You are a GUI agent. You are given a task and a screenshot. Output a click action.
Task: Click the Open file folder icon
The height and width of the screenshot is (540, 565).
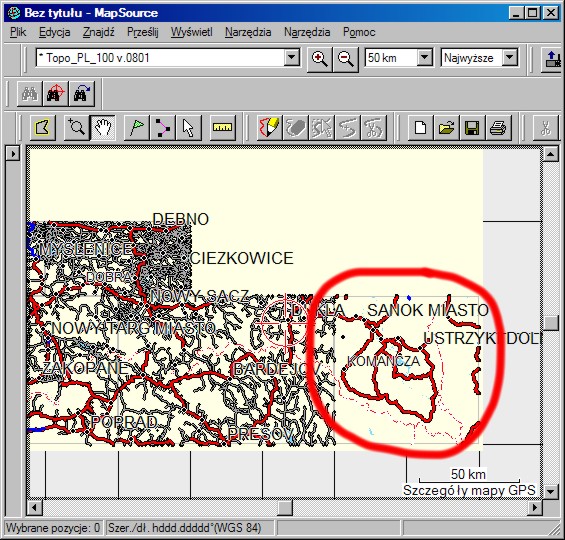tap(446, 127)
